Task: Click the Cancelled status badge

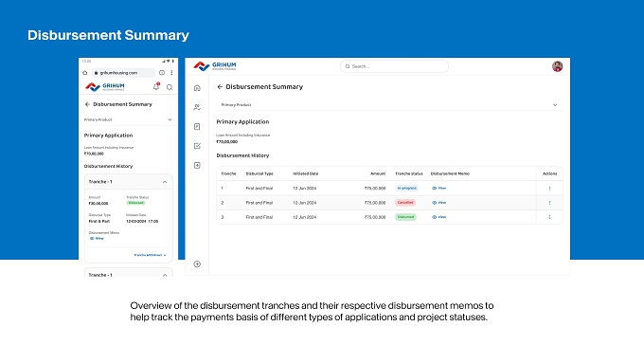Action: pos(405,202)
